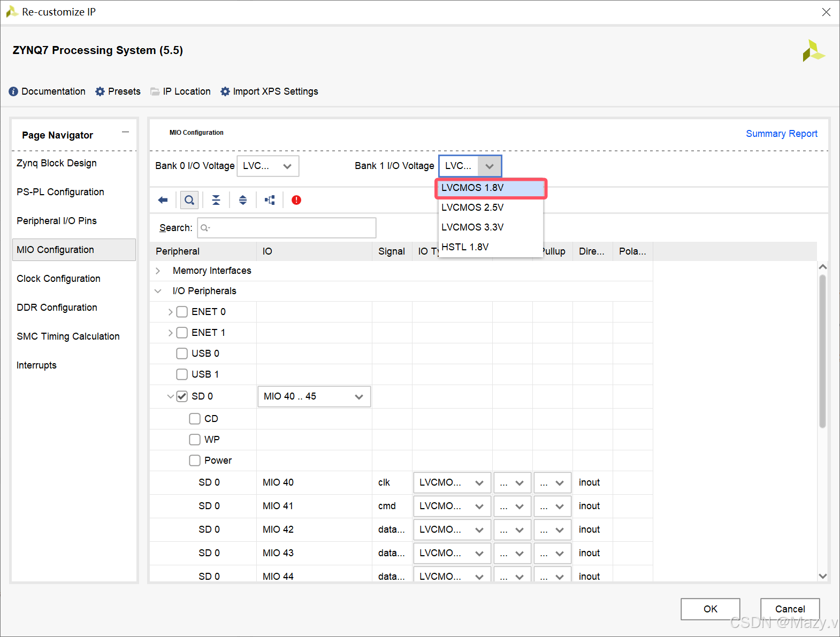Click scrollbar up arrow
The width and height of the screenshot is (840, 637).
[x=823, y=266]
